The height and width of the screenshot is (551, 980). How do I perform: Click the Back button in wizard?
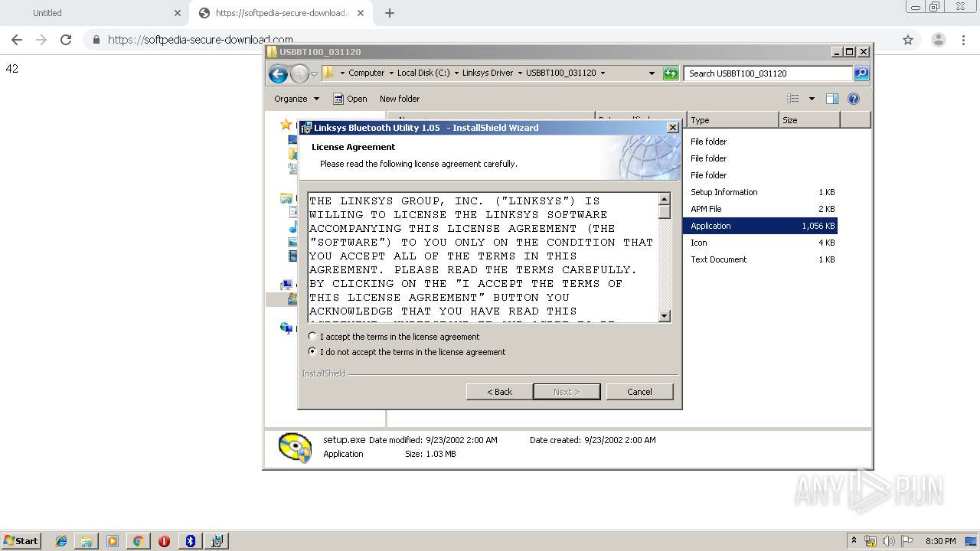pyautogui.click(x=499, y=392)
